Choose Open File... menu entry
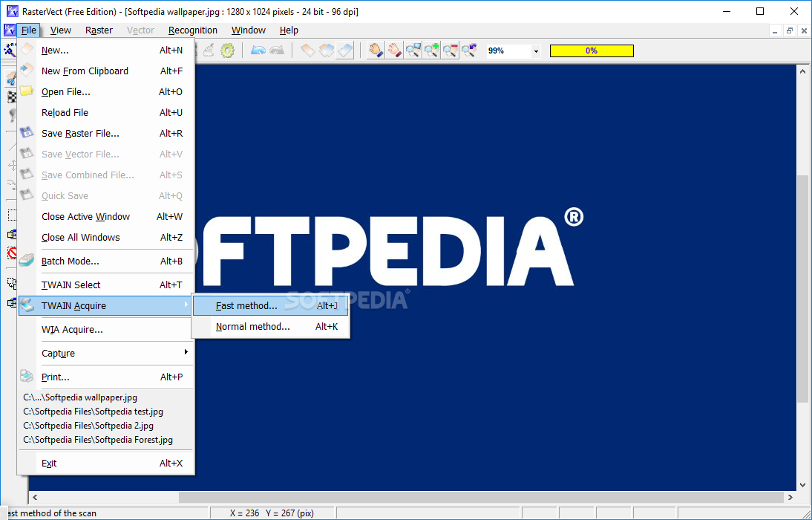 click(x=105, y=92)
